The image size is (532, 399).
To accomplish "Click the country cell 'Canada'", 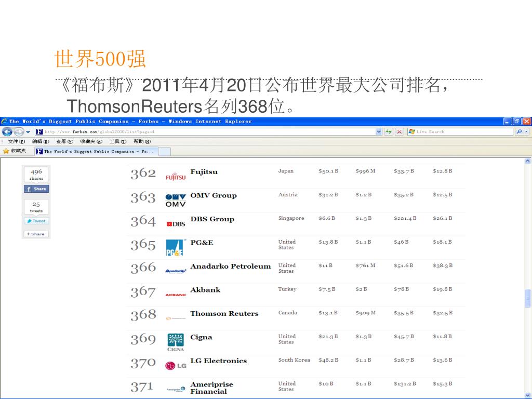I will tap(288, 313).
